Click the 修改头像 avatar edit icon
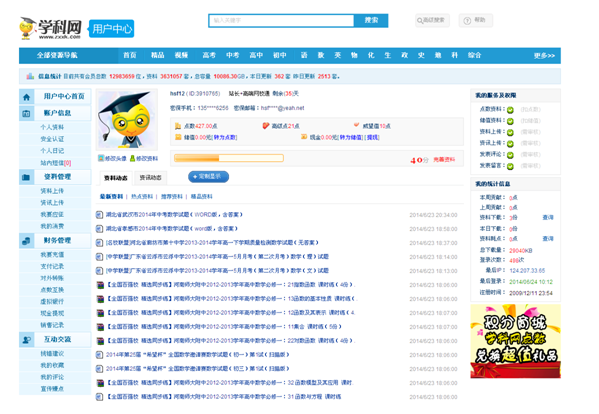This screenshot has height=414, width=599. 101,158
